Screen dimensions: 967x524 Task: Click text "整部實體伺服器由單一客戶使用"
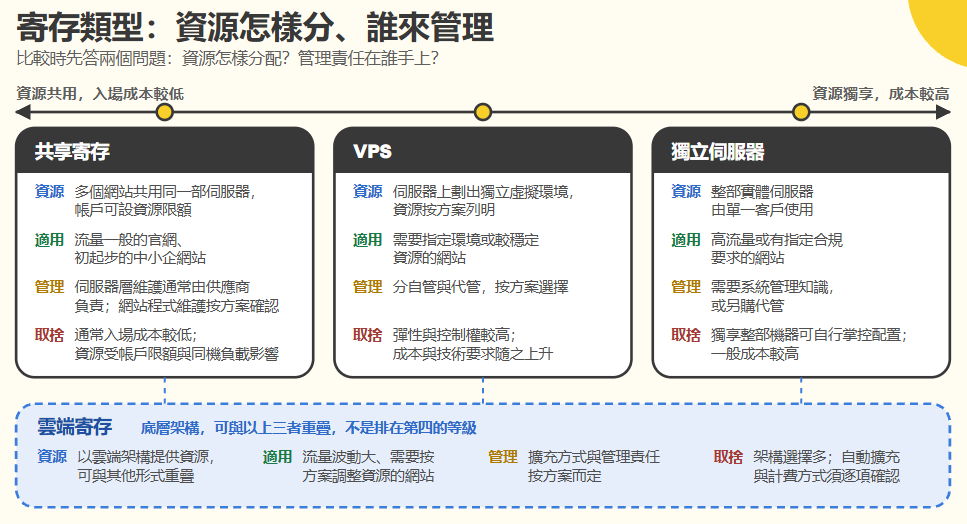coord(762,200)
